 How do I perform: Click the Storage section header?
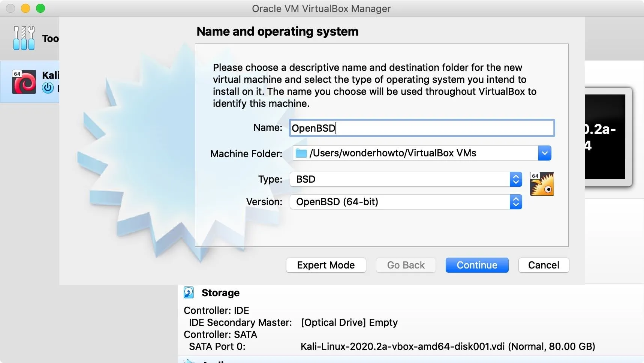pos(220,293)
